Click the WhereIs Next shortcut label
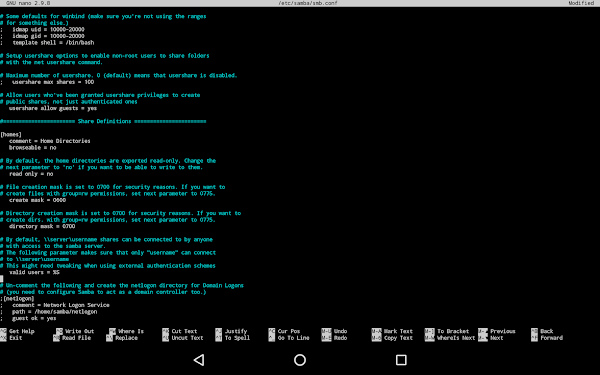 tap(456, 338)
